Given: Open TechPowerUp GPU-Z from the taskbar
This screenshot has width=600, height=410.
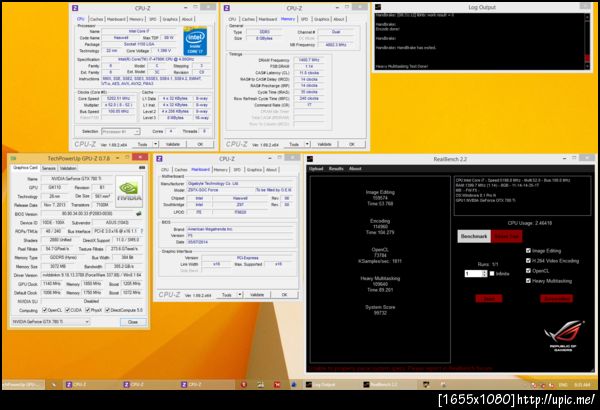Looking at the screenshot, I should 23,384.
